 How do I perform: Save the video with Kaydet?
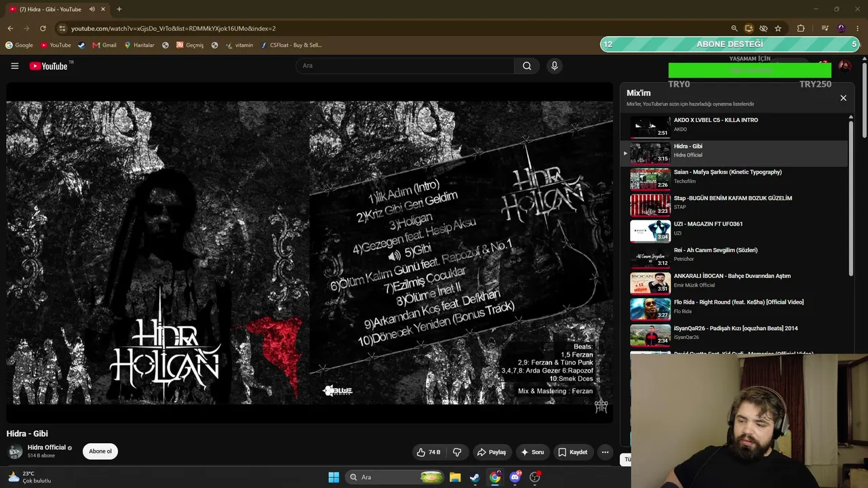click(572, 452)
